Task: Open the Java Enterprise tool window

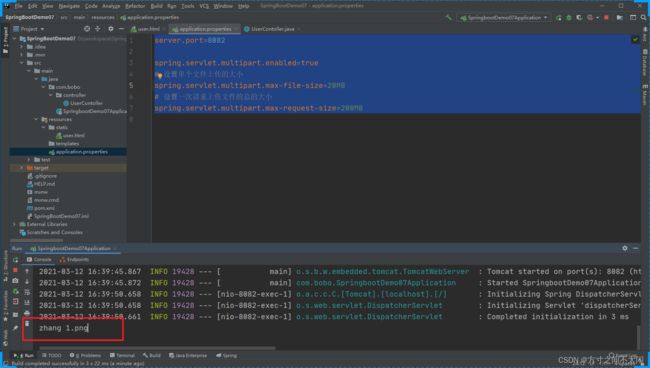Action: (x=188, y=356)
